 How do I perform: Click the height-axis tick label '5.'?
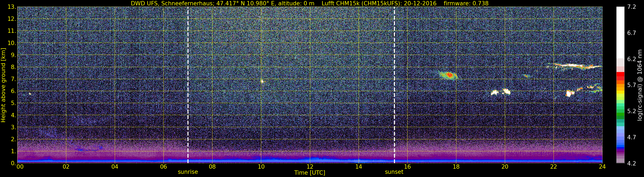coord(13,103)
